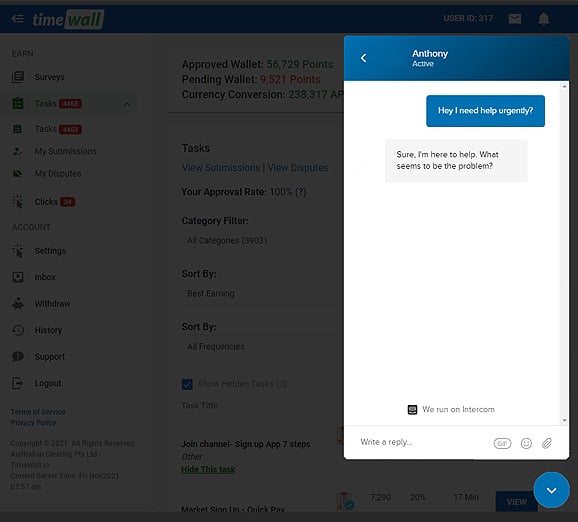Open the GIF picker in chat

point(502,443)
